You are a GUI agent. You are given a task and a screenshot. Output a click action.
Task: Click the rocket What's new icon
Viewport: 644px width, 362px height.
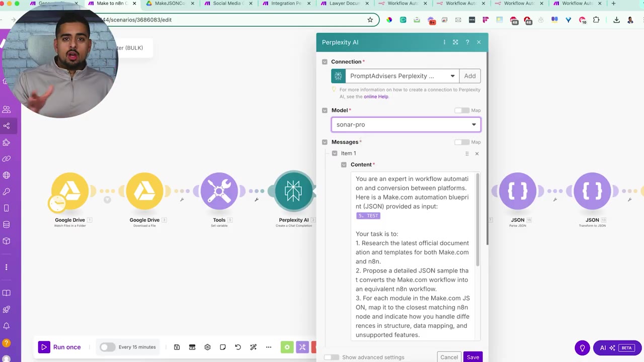[7, 310]
